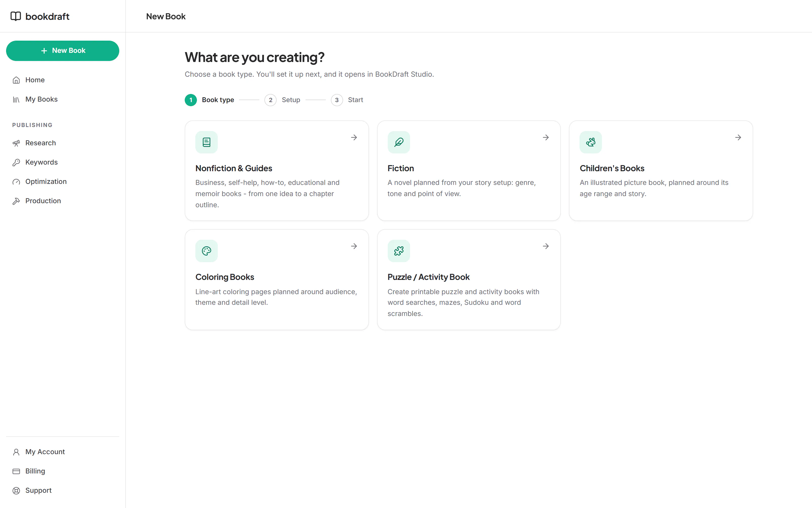Click the arrow on the Coloring Books card
This screenshot has height=508, width=812.
354,246
